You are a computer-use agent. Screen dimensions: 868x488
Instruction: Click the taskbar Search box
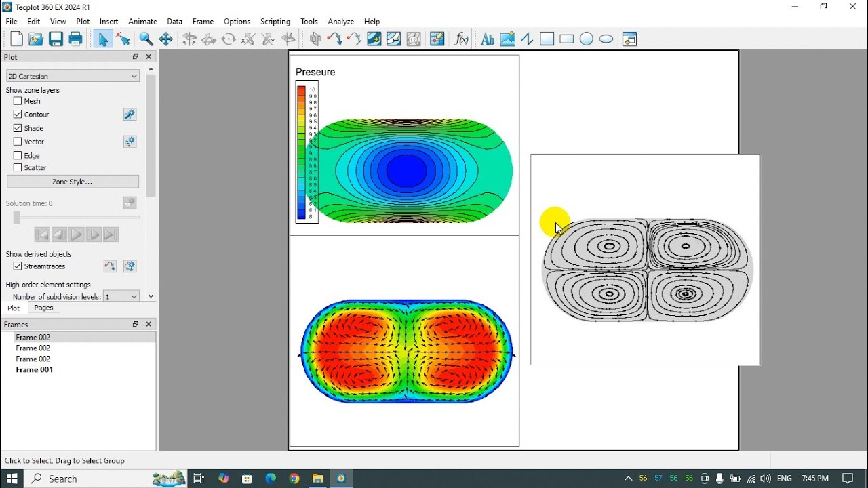(x=106, y=479)
